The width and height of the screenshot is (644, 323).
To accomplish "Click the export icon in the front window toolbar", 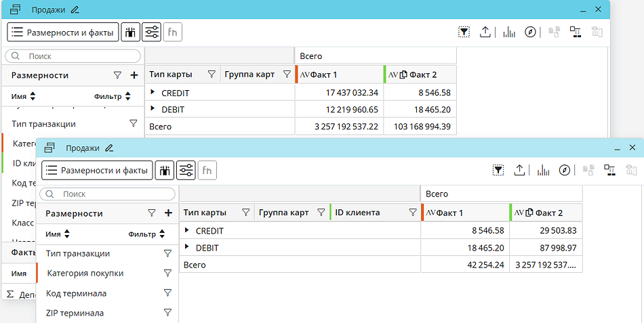I will coord(519,171).
